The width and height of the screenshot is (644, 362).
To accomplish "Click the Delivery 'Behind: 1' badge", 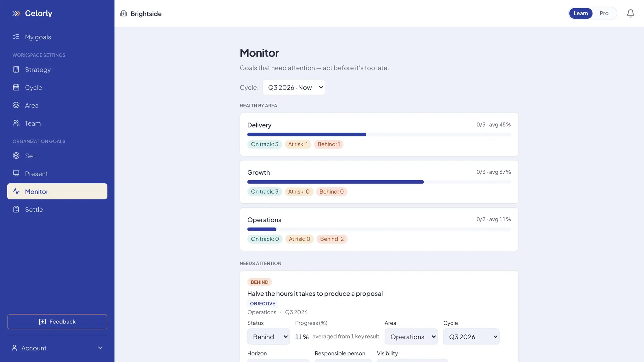I will pyautogui.click(x=329, y=144).
